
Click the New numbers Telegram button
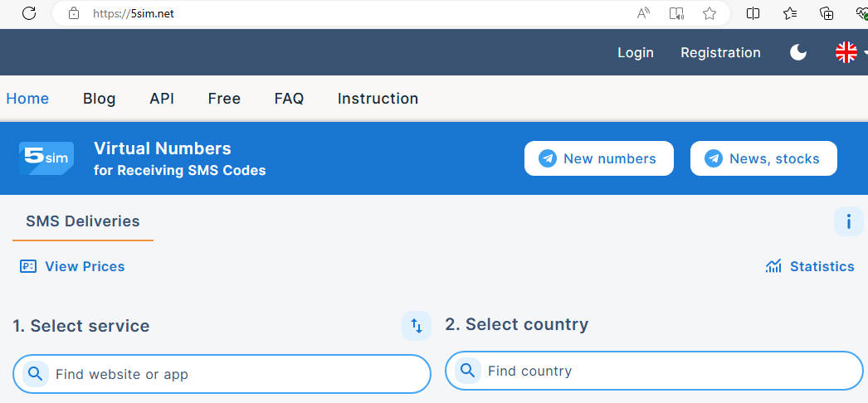click(599, 158)
